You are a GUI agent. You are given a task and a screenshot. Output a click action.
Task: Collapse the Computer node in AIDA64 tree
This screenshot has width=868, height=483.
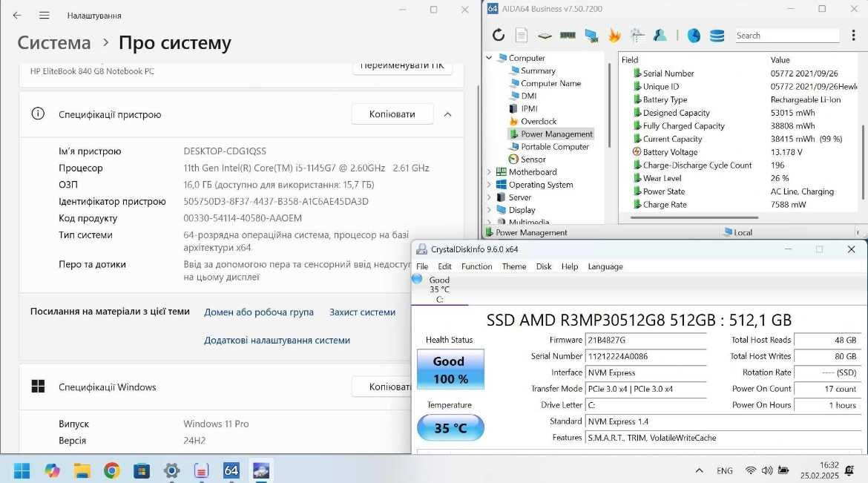(x=489, y=58)
